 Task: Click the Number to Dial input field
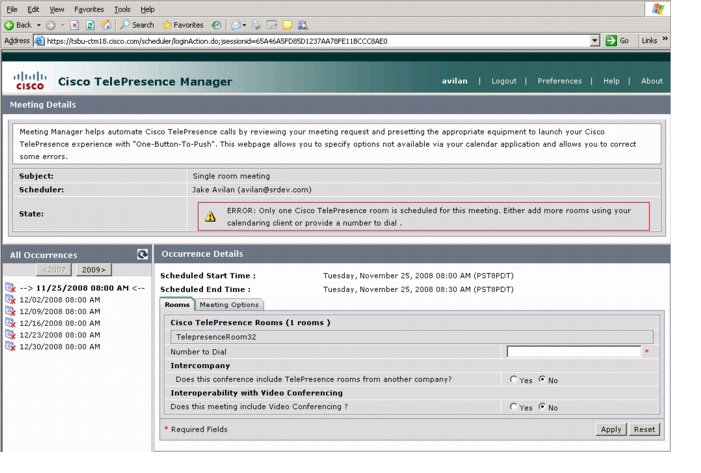574,351
